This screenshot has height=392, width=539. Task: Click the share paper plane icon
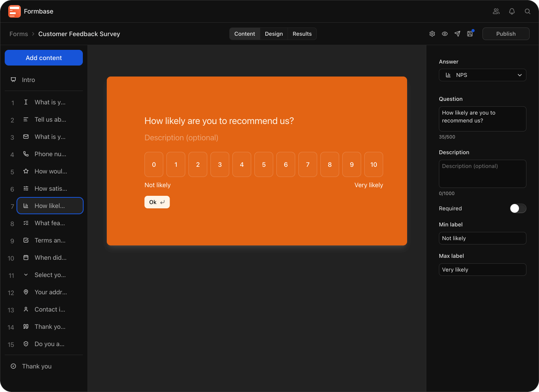click(x=457, y=34)
